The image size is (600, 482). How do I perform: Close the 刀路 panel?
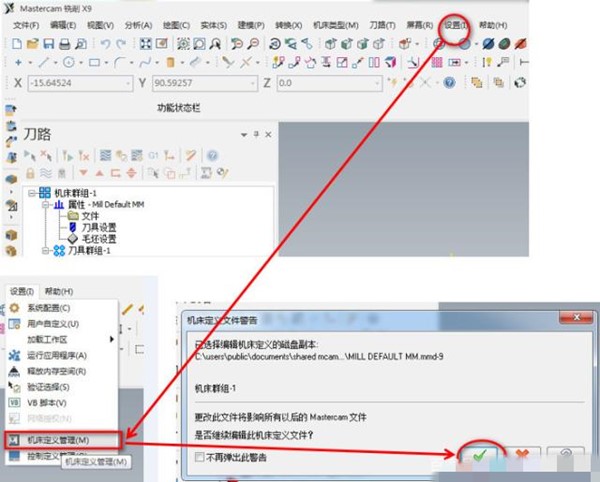tap(268, 135)
